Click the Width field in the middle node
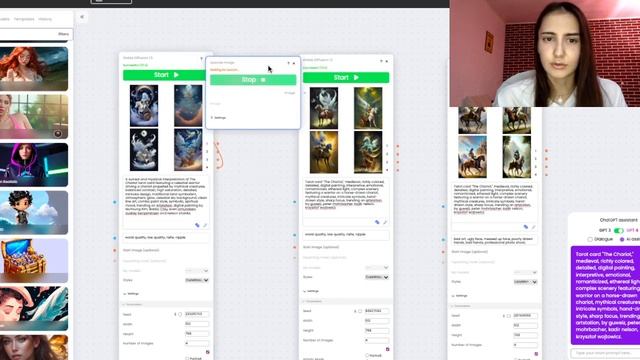 click(377, 321)
